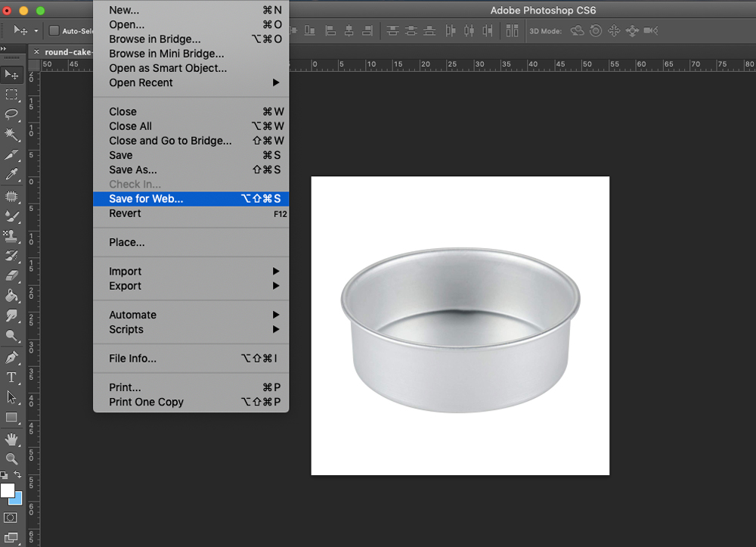
Task: Select the Magic Wand tool
Action: point(11,135)
